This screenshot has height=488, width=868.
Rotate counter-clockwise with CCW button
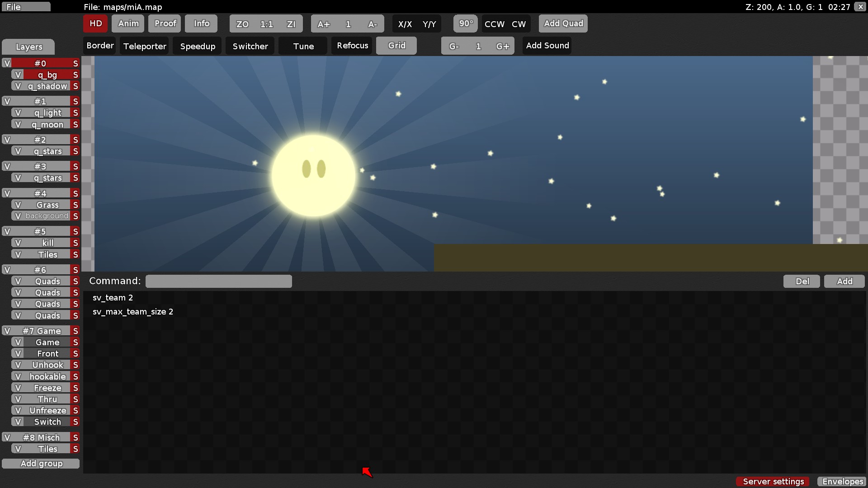pyautogui.click(x=494, y=24)
